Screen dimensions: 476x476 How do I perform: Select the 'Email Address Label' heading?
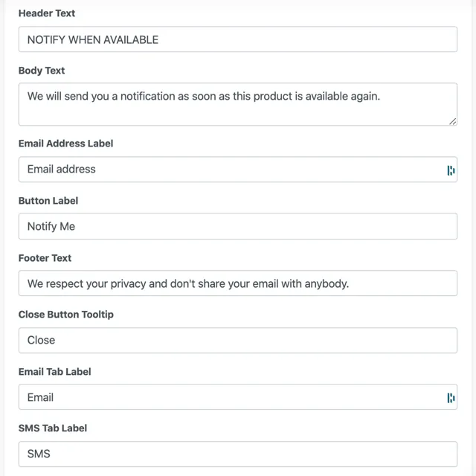pyautogui.click(x=66, y=144)
